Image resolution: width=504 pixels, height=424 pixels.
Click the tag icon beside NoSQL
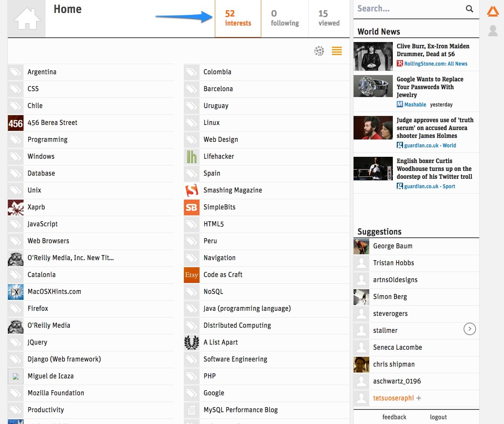(x=192, y=292)
